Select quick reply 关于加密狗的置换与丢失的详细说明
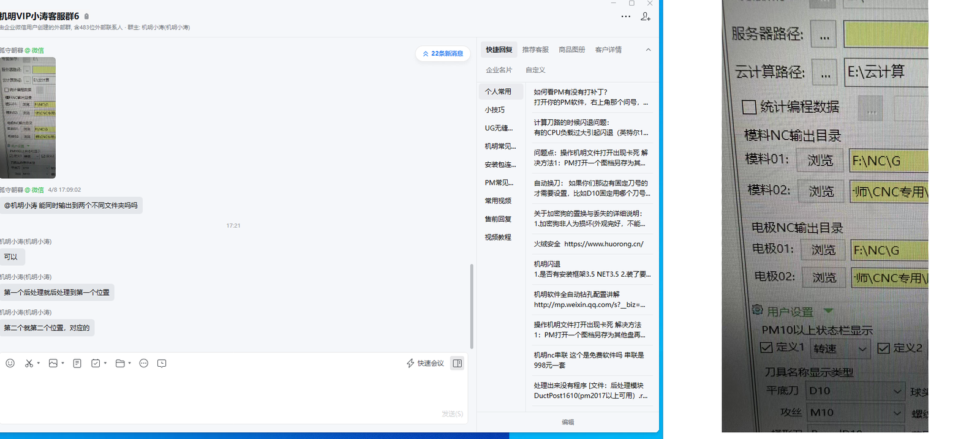The width and height of the screenshot is (980, 439). pos(590,219)
